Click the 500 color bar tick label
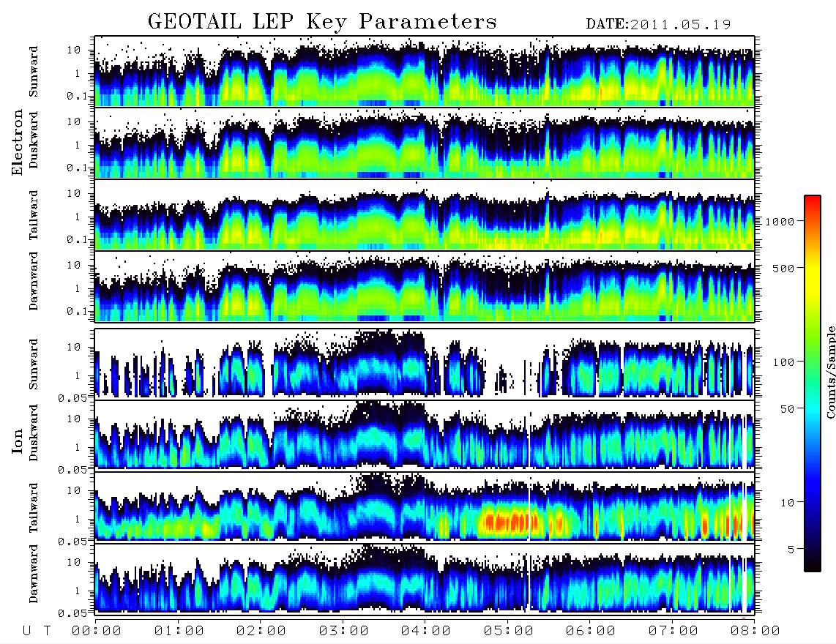Image resolution: width=836 pixels, height=644 pixels. (x=783, y=268)
